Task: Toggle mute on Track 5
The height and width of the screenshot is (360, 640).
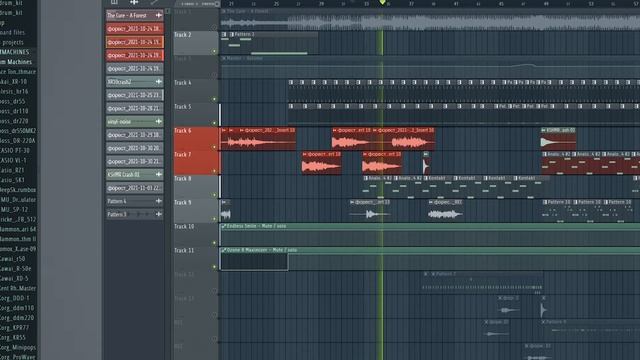Action: 214,123
